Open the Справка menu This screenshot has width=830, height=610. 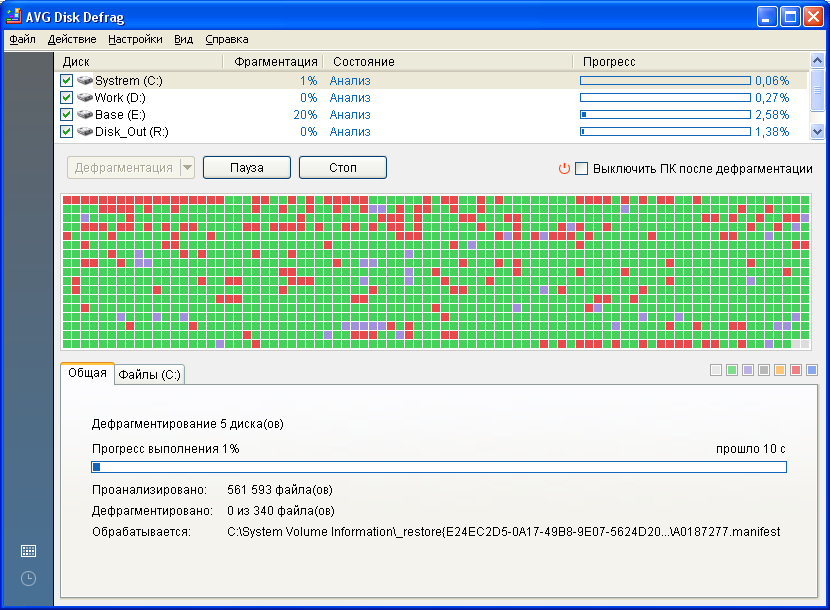pos(227,39)
